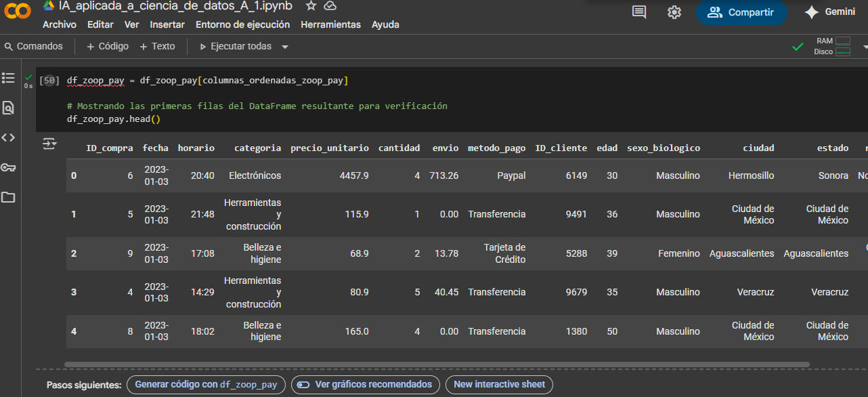Image resolution: width=868 pixels, height=397 pixels.
Task: Open the Entorno de ejecución menu
Action: pos(242,24)
